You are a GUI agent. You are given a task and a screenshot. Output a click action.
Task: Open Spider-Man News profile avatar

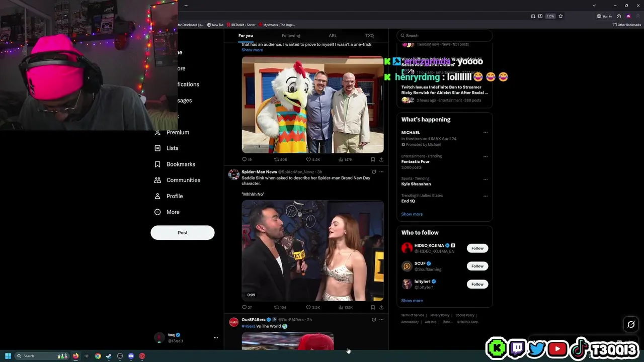(233, 174)
